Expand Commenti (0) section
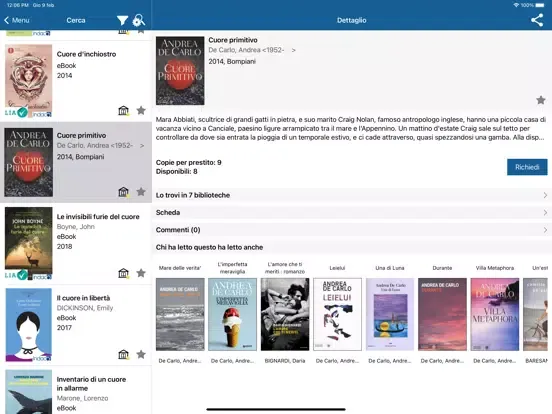Image resolution: width=552 pixels, height=414 pixels. (x=352, y=230)
